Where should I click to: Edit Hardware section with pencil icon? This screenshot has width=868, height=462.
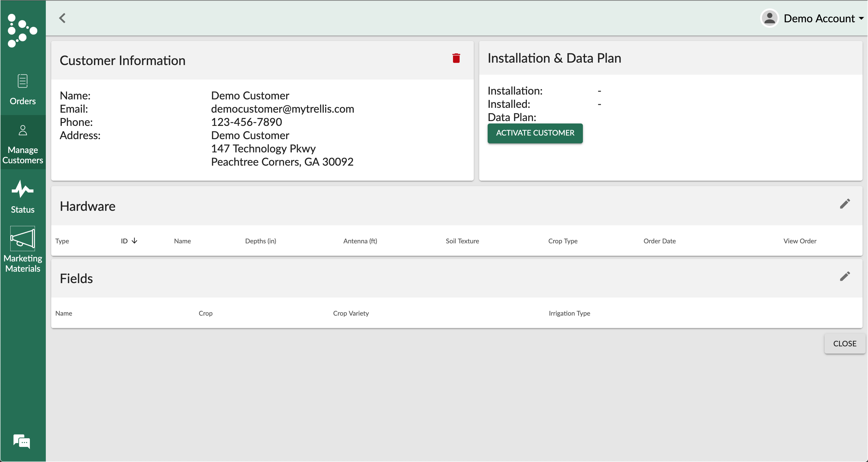(x=845, y=204)
